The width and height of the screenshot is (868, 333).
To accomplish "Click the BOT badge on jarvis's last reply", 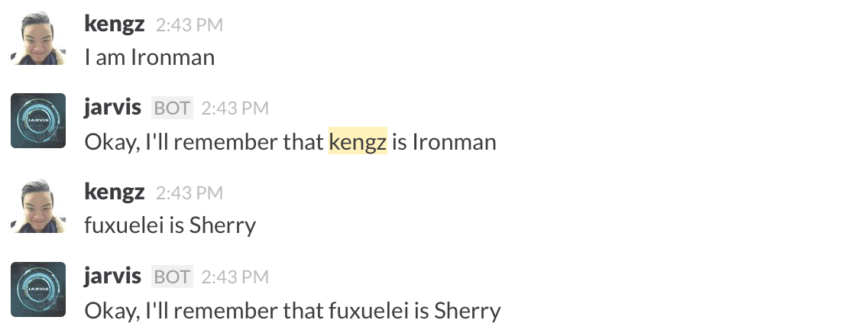I will click(x=172, y=276).
